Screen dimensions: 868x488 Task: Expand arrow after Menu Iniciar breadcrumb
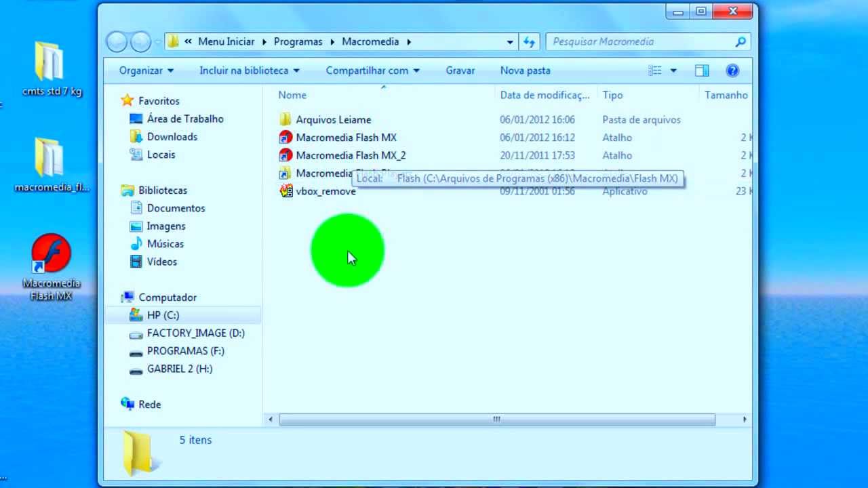(x=264, y=42)
